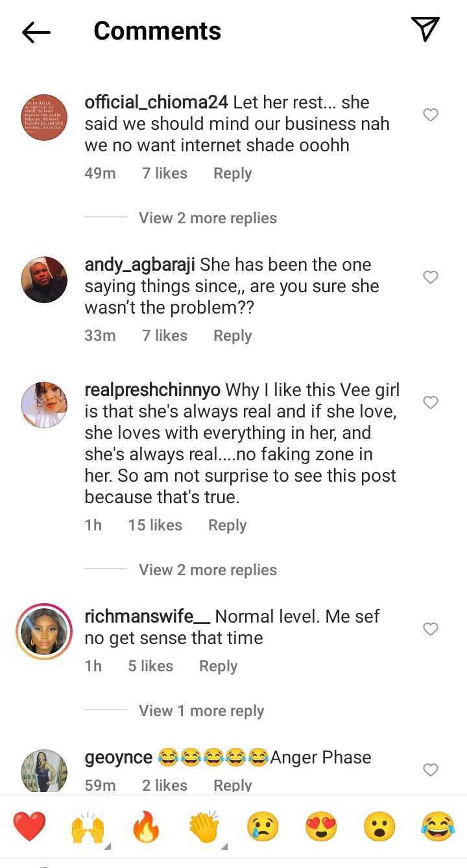Like andy_agbaraji's comment
This screenshot has width=467, height=868.
[x=431, y=277]
